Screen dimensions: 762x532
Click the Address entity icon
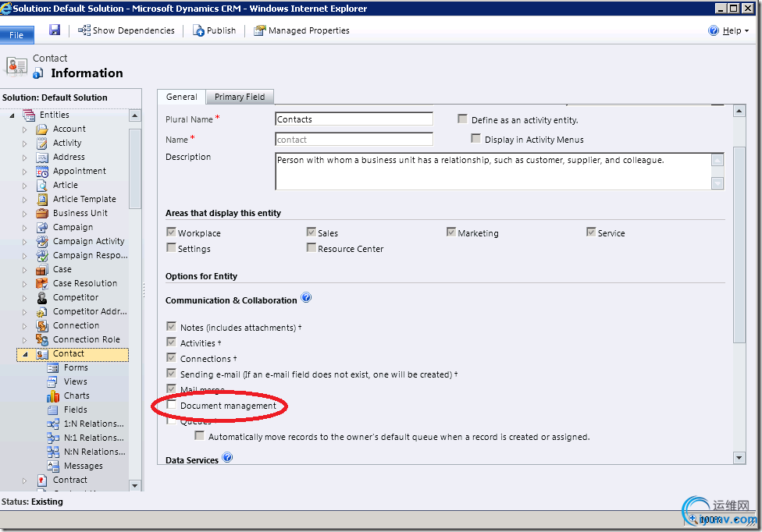tap(42, 158)
